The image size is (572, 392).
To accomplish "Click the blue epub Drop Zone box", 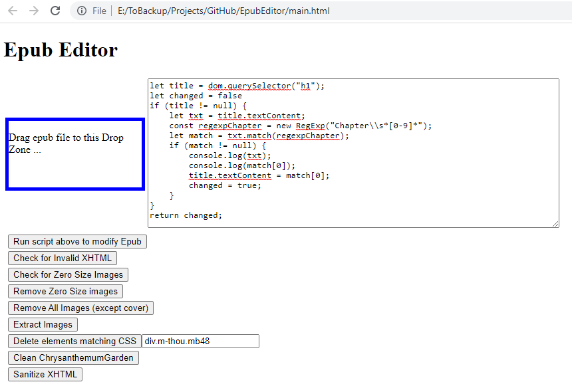I will (75, 153).
